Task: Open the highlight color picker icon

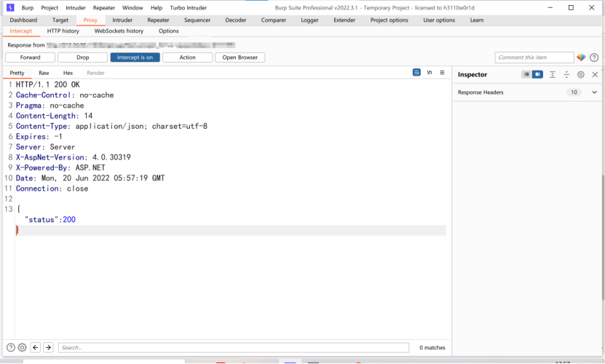Action: pyautogui.click(x=581, y=58)
